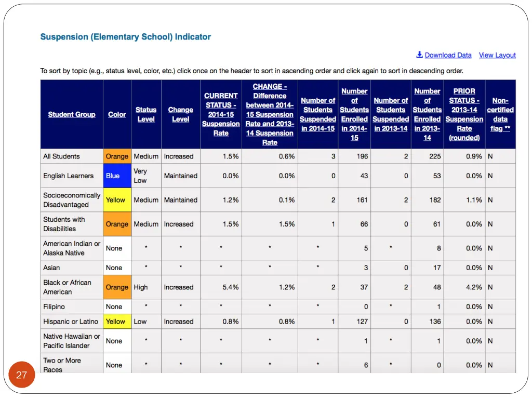The image size is (532, 399).
Task: Click 'Maintained' for English Learners
Action: tap(180, 176)
